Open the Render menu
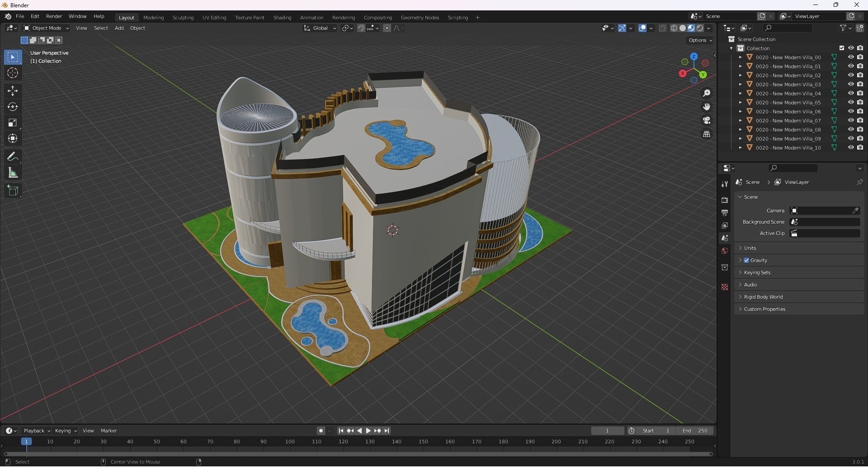The image size is (868, 470). point(54,16)
